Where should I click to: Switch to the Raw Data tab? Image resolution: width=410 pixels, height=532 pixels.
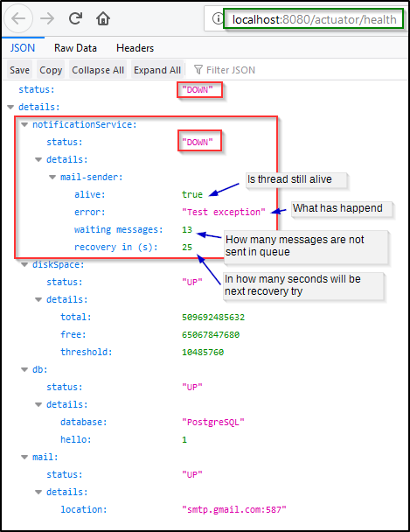pyautogui.click(x=75, y=48)
